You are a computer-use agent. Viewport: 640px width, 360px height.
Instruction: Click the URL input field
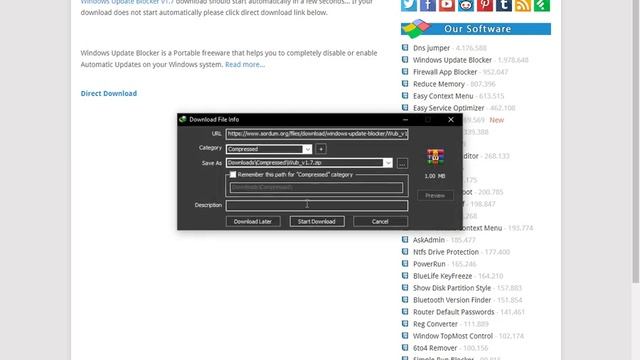[317, 134]
